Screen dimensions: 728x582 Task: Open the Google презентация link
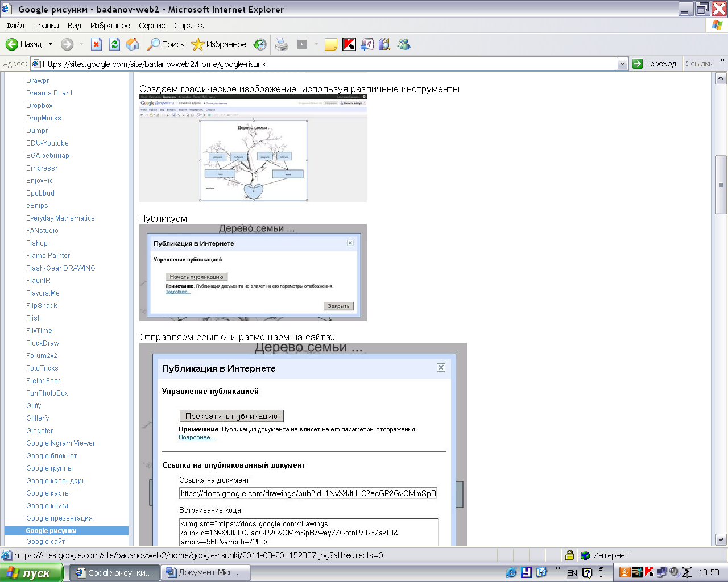[x=59, y=518]
